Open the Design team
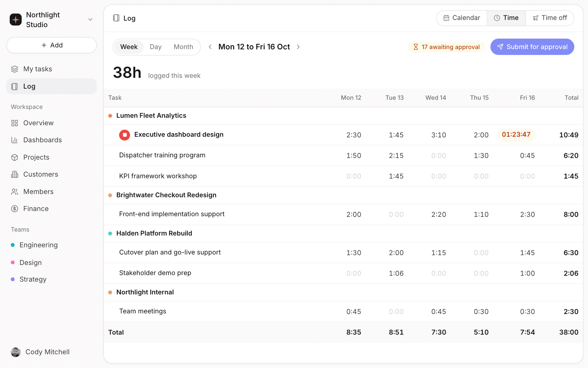 pos(52,263)
